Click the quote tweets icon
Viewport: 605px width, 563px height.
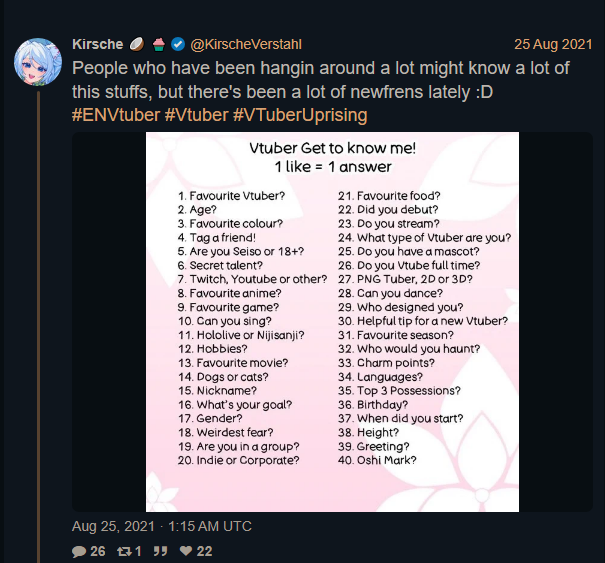(160, 551)
